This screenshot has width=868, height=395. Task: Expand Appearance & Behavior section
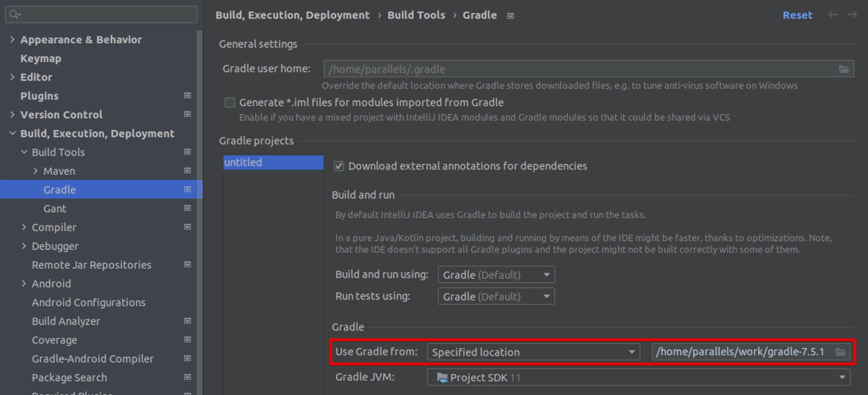pyautogui.click(x=12, y=39)
